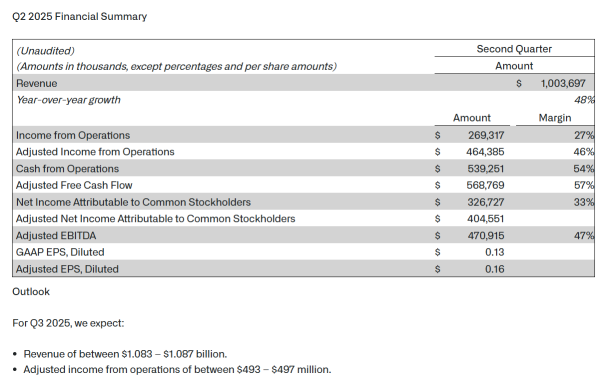
Task: Click the 'Year-over-year growth' label
Action: point(68,100)
